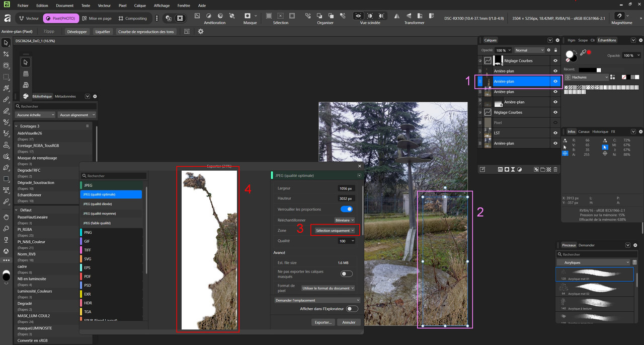Open the Hachures swatch palette dropdown
Image resolution: width=644 pixels, height=345 pixels.
[587, 78]
